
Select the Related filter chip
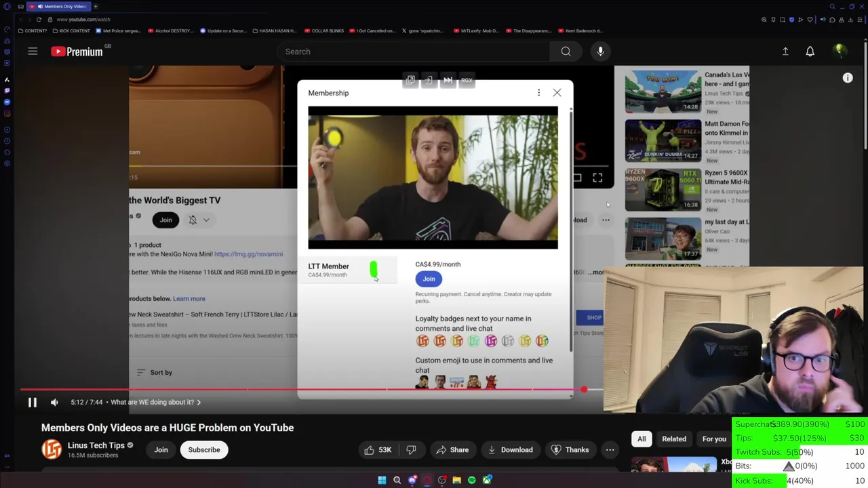(x=674, y=439)
